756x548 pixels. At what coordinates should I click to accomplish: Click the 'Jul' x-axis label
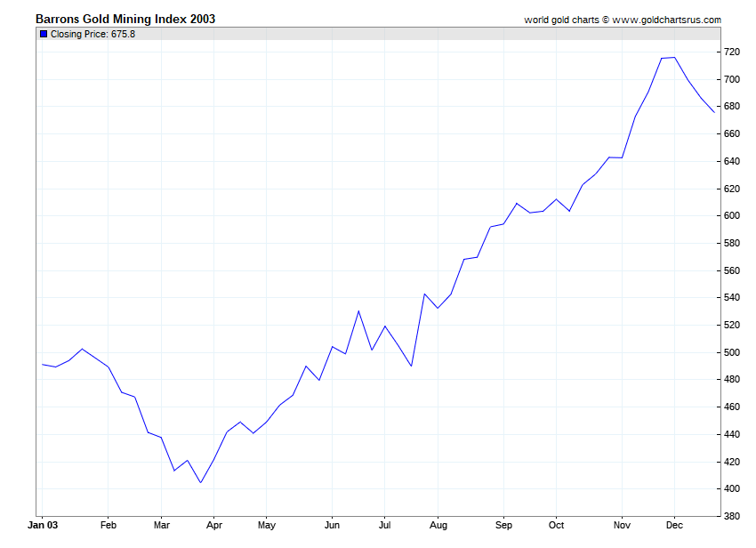(384, 525)
